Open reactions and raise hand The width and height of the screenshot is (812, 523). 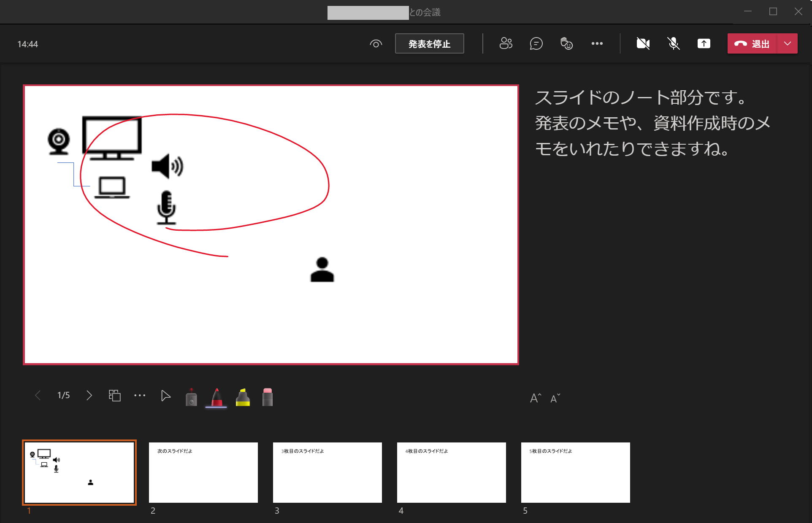[x=566, y=43]
